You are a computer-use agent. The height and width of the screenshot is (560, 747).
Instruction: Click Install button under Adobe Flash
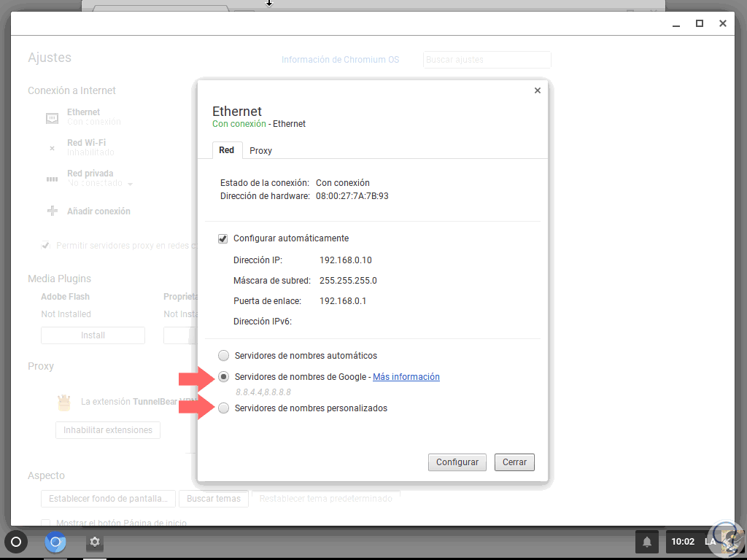click(x=93, y=335)
